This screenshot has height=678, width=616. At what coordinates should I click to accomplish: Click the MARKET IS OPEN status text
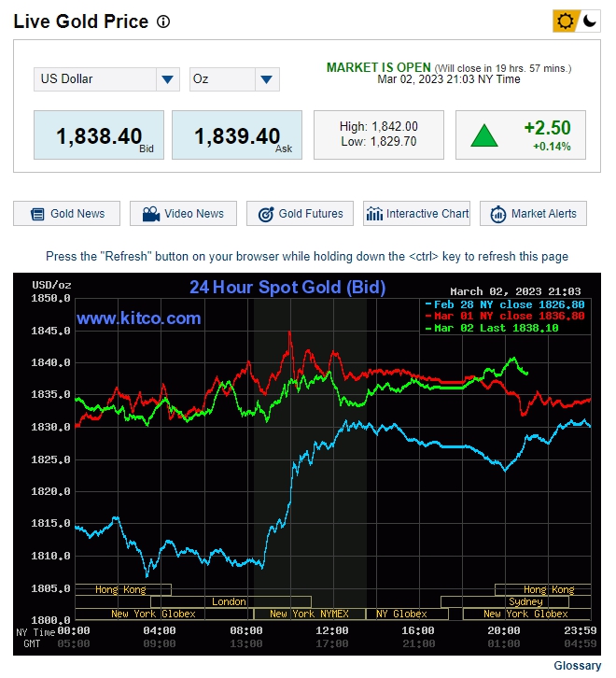click(x=379, y=67)
